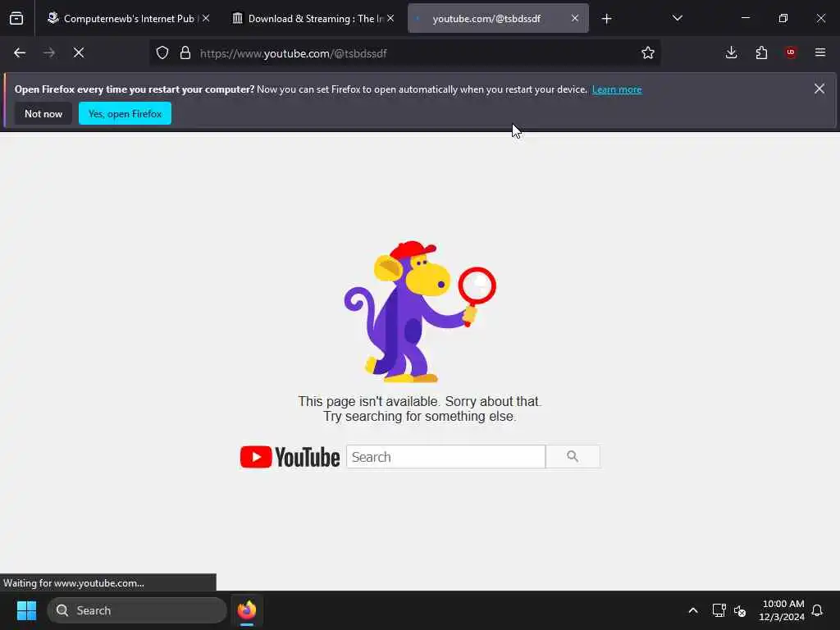Go forward one page
This screenshot has width=840, height=630.
point(49,52)
